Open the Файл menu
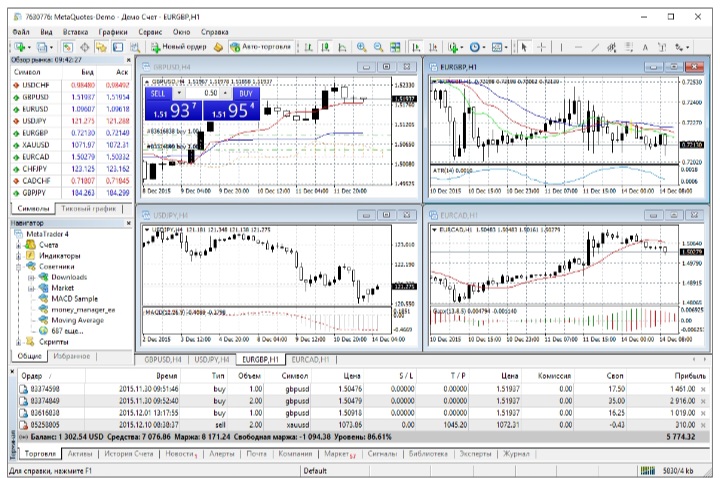Viewport: 720px width, 478px height. pyautogui.click(x=21, y=32)
